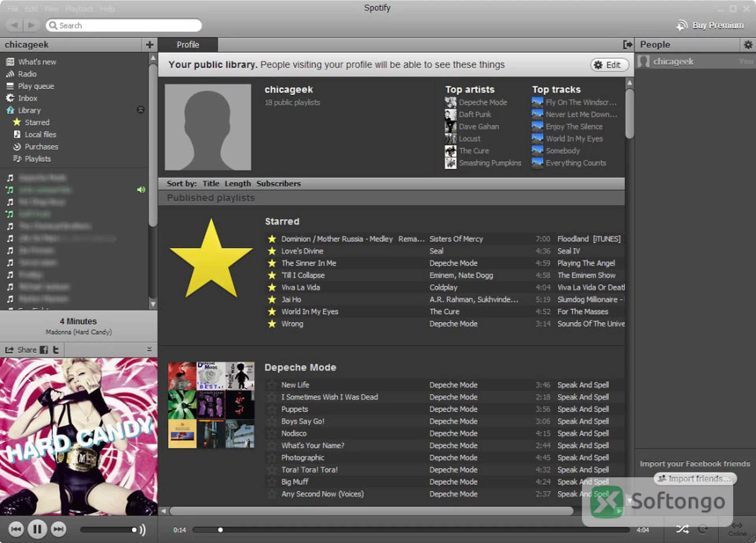Go forward with the navigation arrow
The width and height of the screenshot is (756, 543).
[x=31, y=26]
